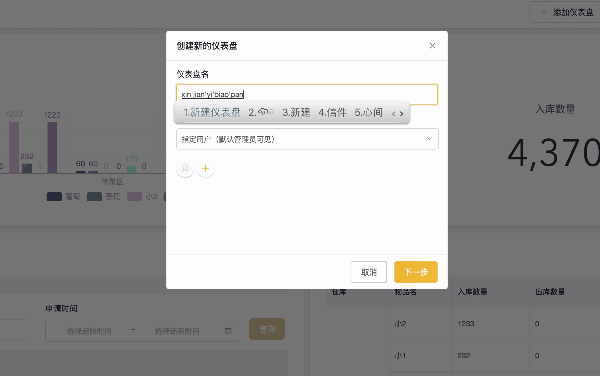Click the 下一步 next step button
The height and width of the screenshot is (376, 600).
(x=416, y=272)
